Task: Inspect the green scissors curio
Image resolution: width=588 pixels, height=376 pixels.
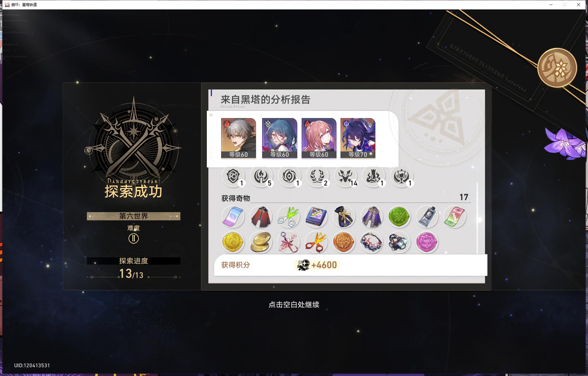Action: (x=289, y=217)
